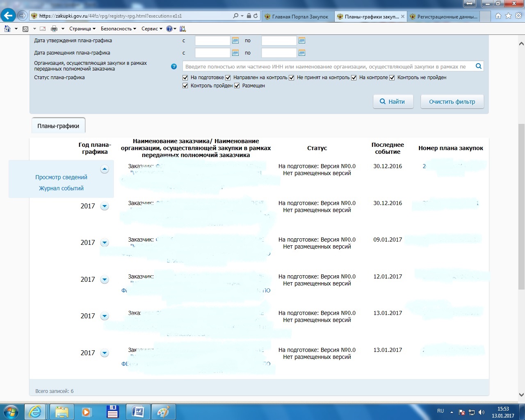Open calendar for approval date start field

coord(235,41)
